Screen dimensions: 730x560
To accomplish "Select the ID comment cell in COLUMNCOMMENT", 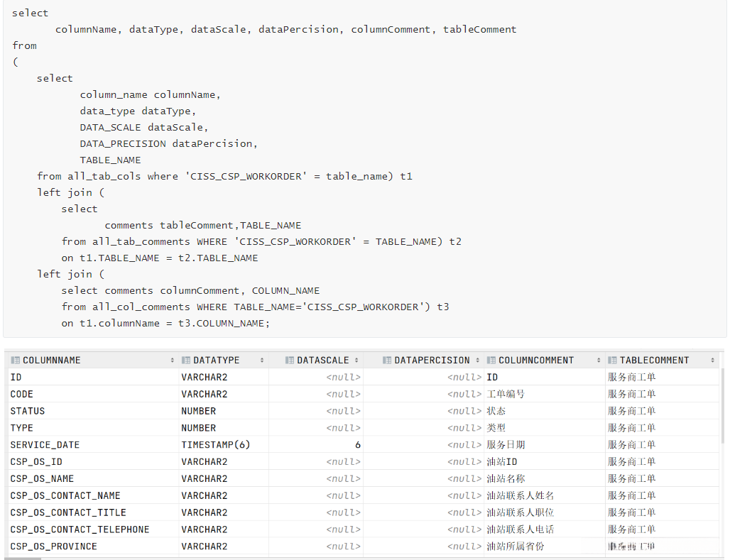I will point(545,377).
